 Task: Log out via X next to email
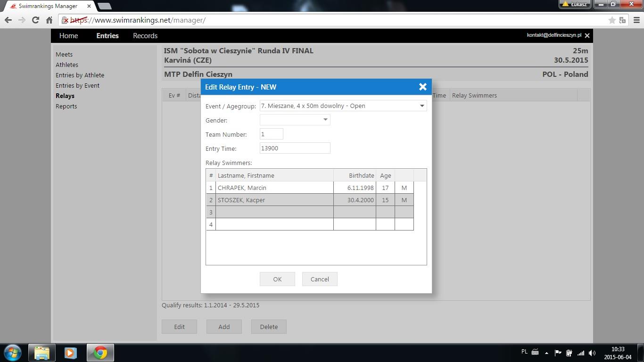point(587,36)
